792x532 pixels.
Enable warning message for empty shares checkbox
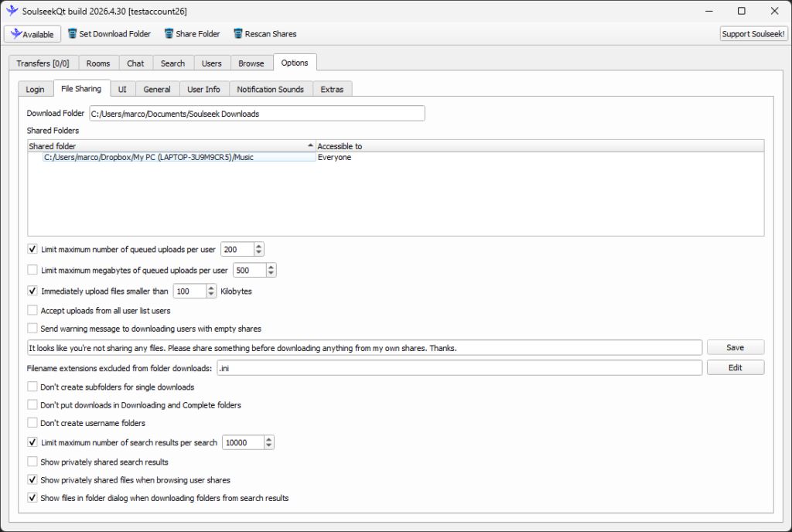[32, 328]
